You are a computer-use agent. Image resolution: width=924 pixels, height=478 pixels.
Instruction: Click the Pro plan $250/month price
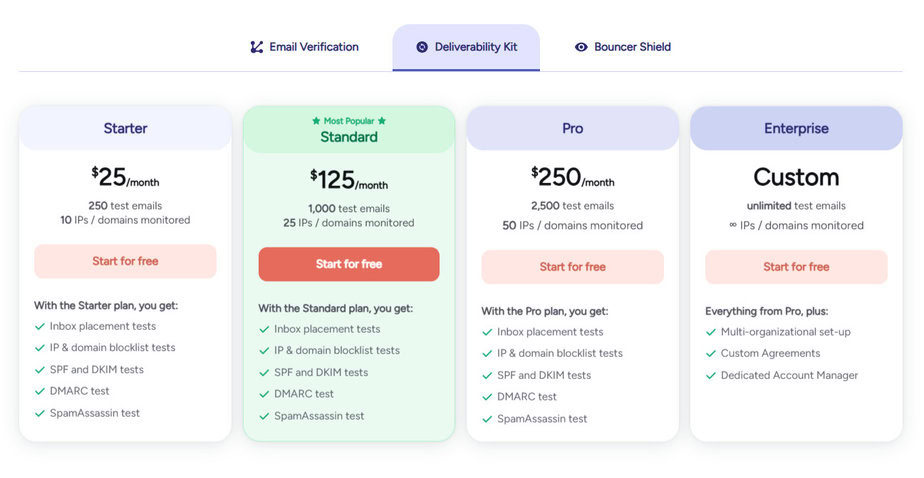point(572,177)
